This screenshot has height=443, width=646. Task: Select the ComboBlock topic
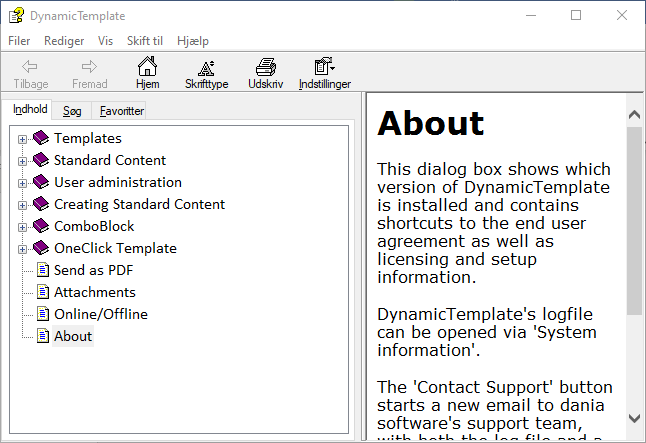[94, 226]
